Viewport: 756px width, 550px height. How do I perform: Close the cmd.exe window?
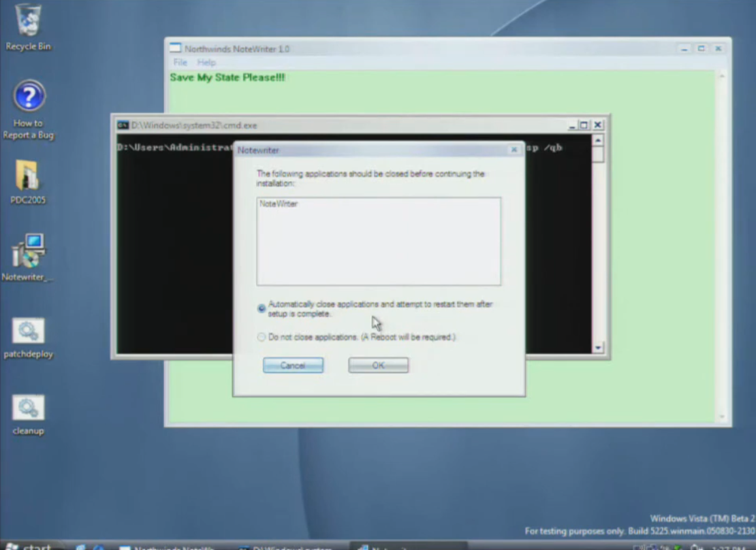[598, 125]
